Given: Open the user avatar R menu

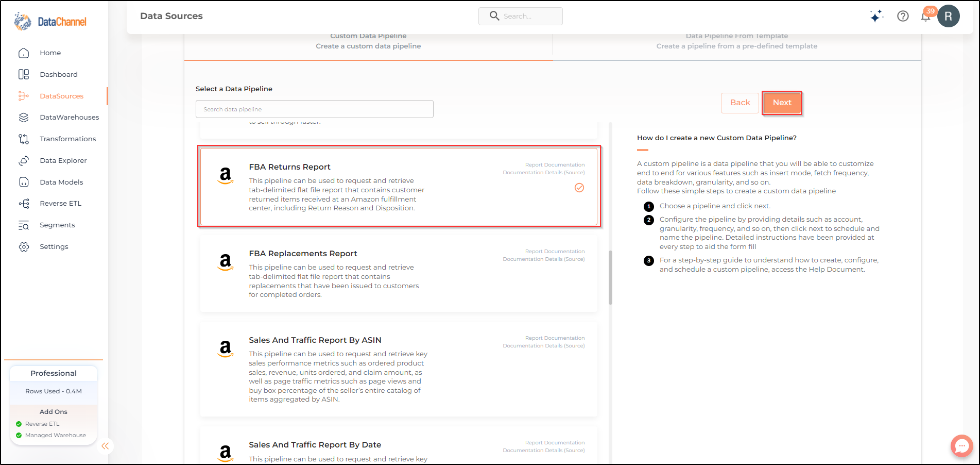Looking at the screenshot, I should pyautogui.click(x=948, y=16).
